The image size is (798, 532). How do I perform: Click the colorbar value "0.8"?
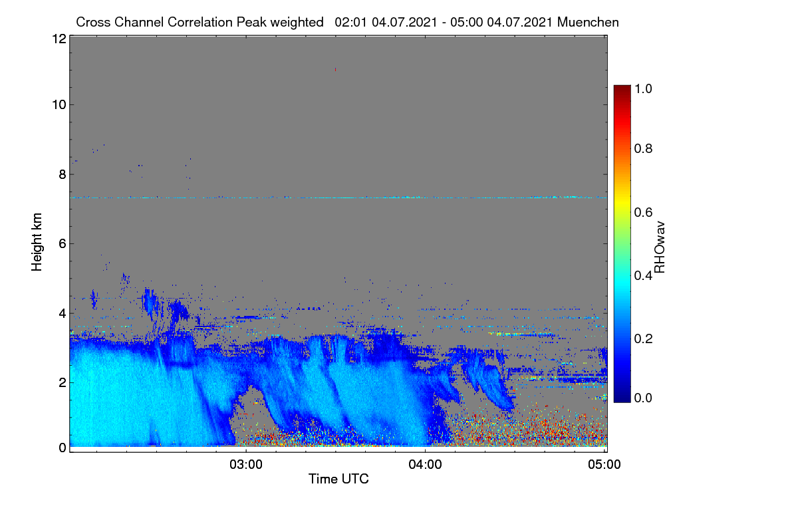pyautogui.click(x=642, y=148)
